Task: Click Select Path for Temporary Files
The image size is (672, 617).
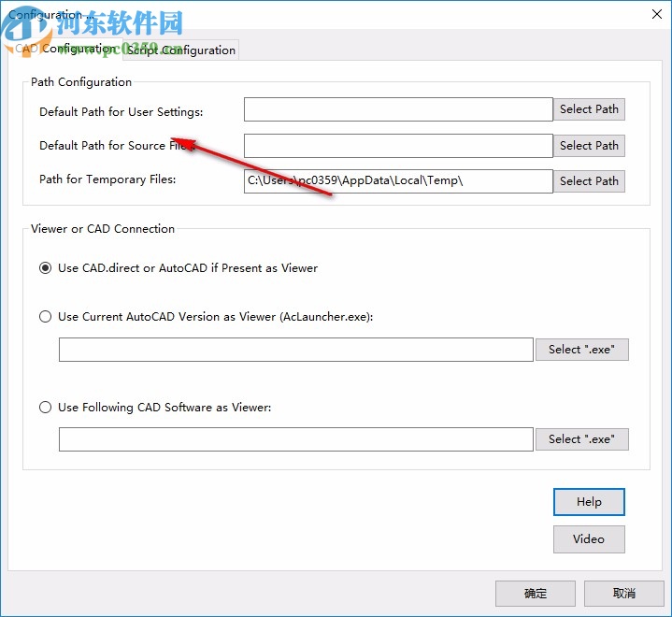Action: [x=589, y=181]
